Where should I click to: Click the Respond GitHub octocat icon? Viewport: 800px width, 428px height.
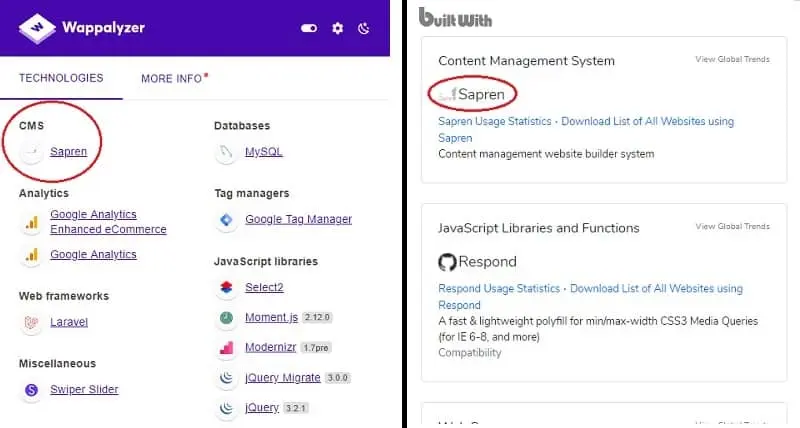click(447, 262)
